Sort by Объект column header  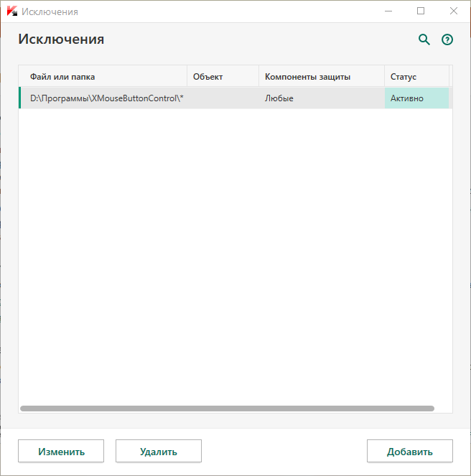(223, 77)
